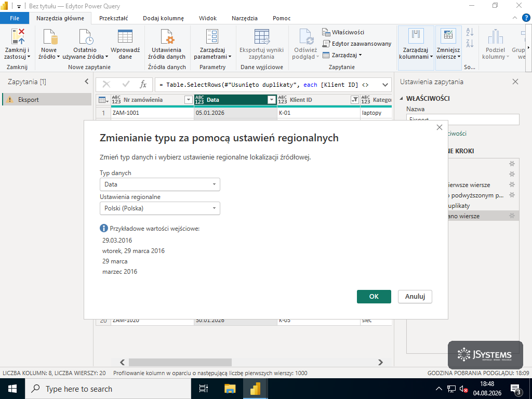532x399 pixels.
Task: Click Anuluj to cancel dialog
Action: point(415,296)
